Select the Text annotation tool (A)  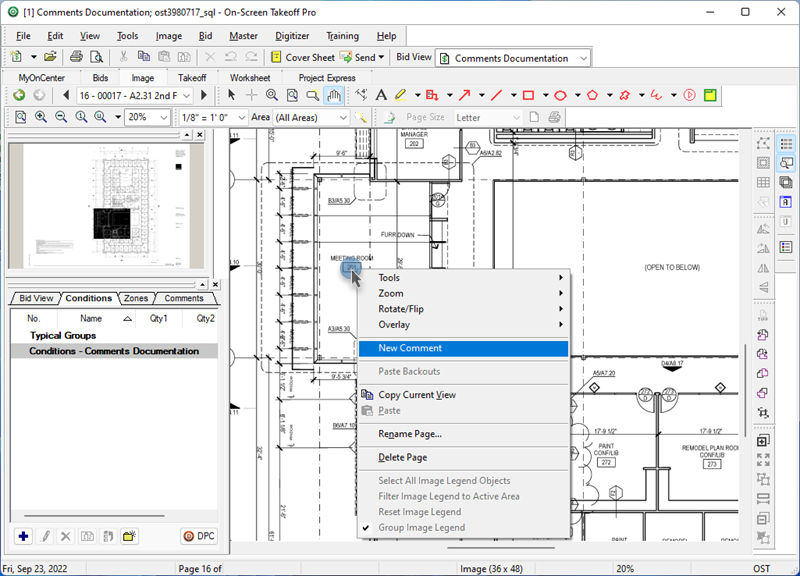click(381, 95)
